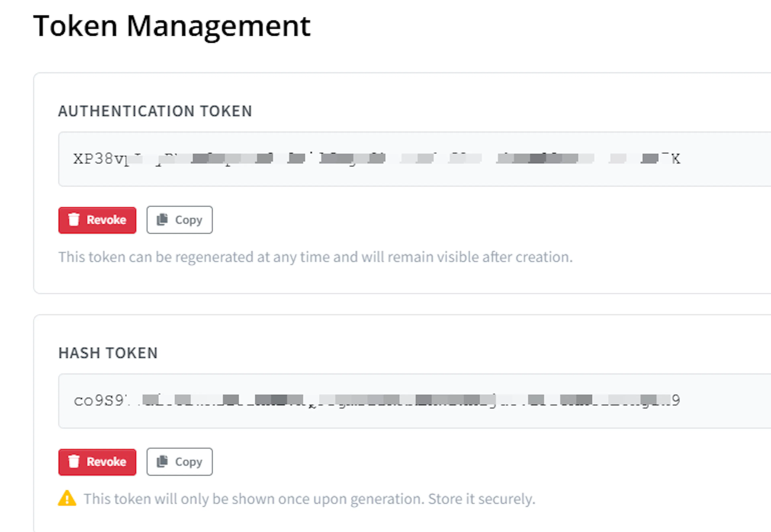Revoke the authentication token
Image resolution: width=771 pixels, height=532 pixels.
97,220
